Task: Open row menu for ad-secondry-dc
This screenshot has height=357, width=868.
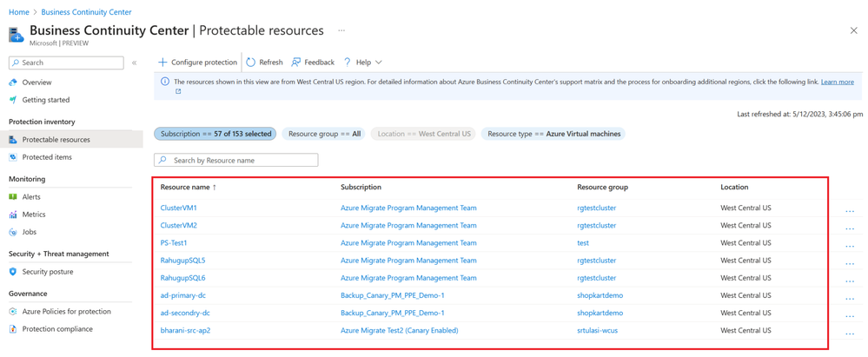Action: click(851, 316)
